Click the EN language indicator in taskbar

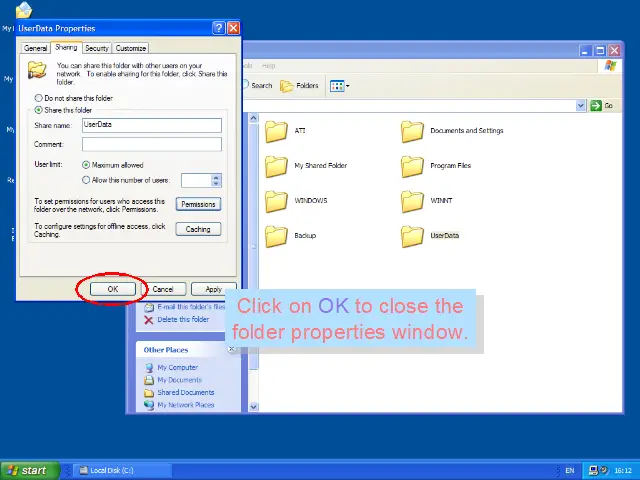click(570, 471)
